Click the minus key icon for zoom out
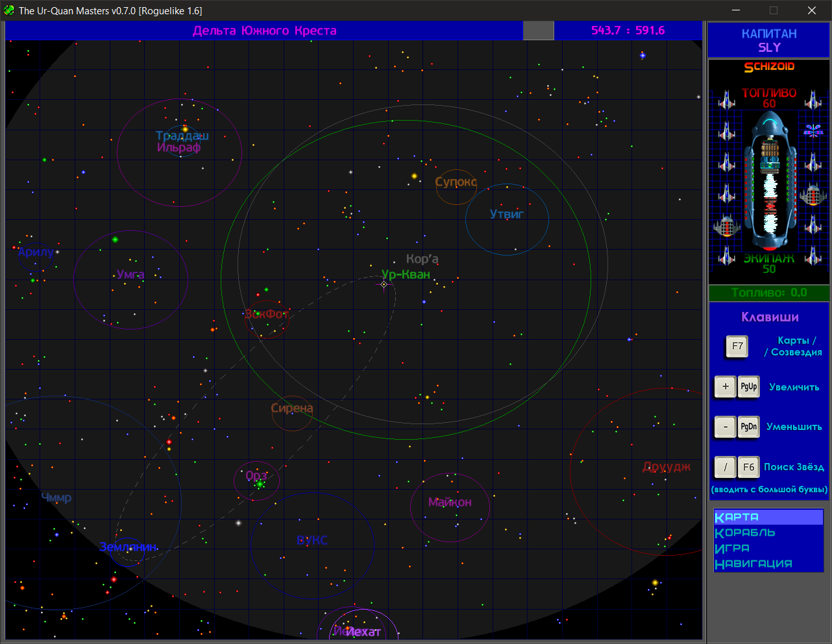 [x=726, y=427]
